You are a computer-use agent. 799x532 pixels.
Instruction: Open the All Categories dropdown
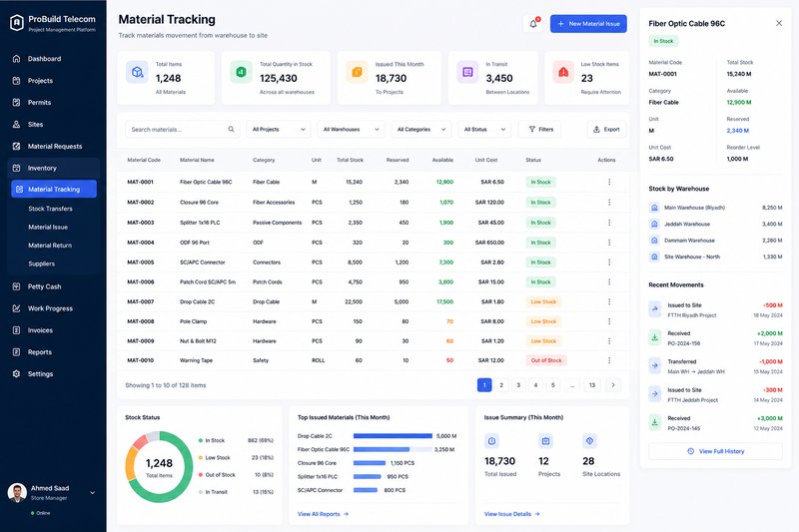coord(421,130)
